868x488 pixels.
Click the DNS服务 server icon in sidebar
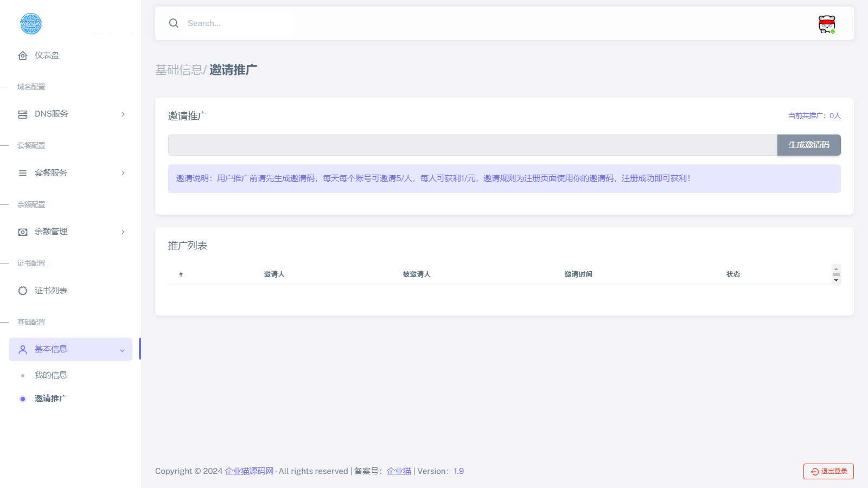[22, 113]
